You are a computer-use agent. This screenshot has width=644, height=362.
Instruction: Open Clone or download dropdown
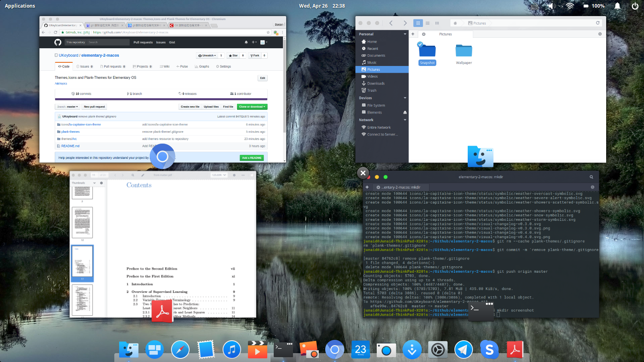coord(252,107)
